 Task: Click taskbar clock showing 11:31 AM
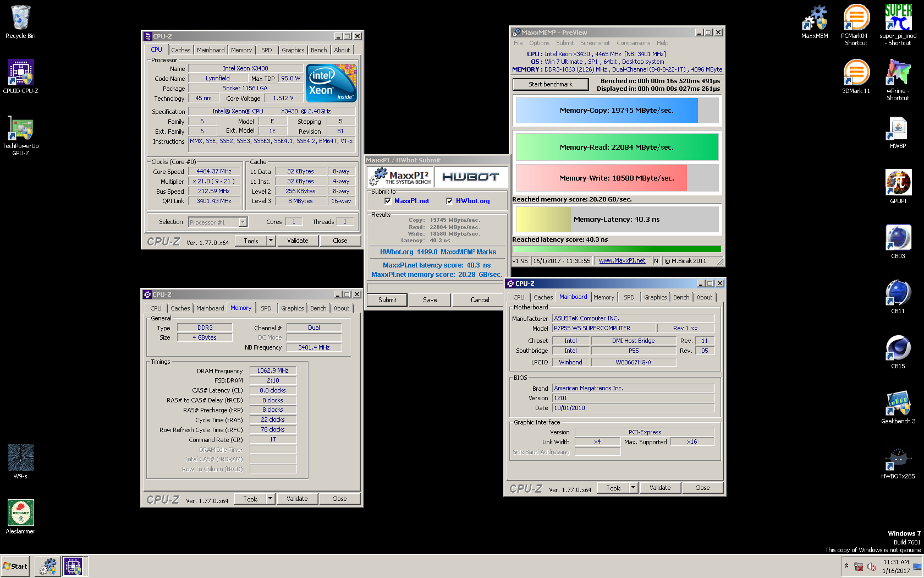(x=896, y=566)
